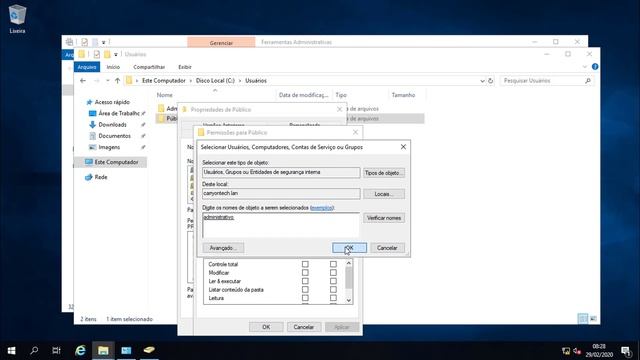Select Este Computador in navigation pane

click(116, 162)
